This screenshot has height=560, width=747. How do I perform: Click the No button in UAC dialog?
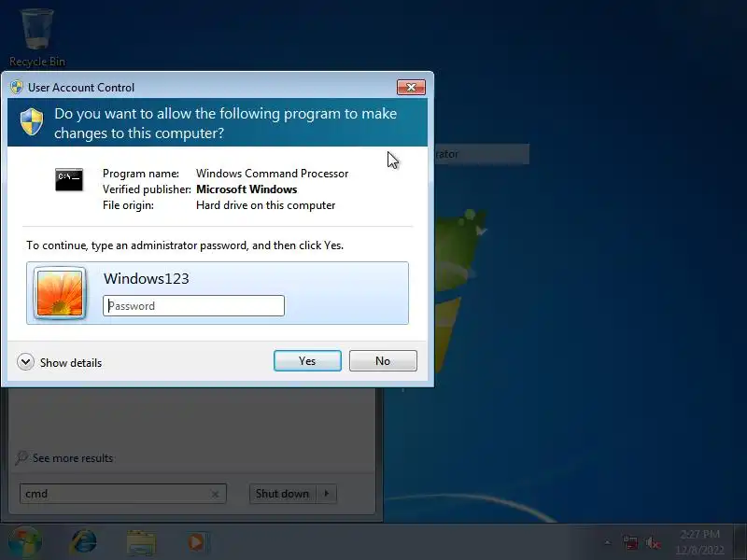[383, 361]
